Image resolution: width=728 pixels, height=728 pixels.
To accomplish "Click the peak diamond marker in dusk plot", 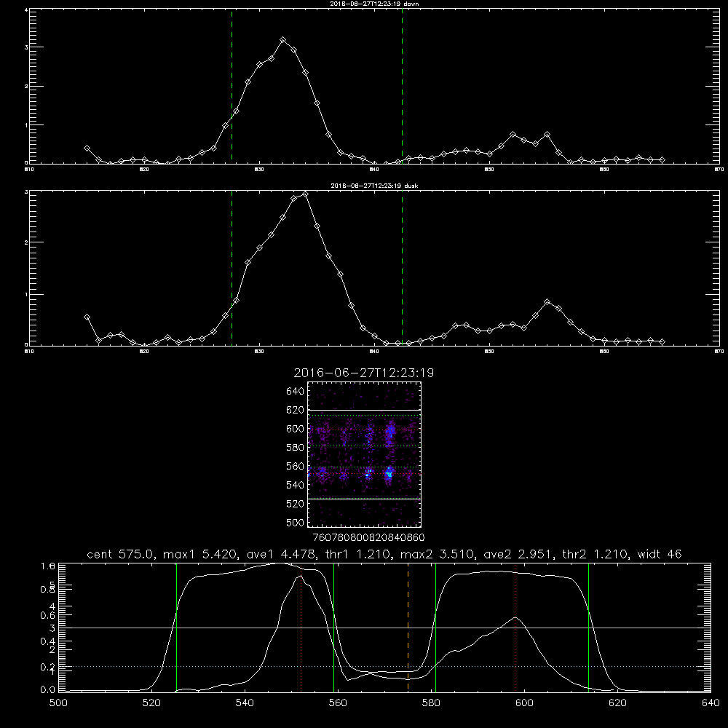I will [x=305, y=194].
